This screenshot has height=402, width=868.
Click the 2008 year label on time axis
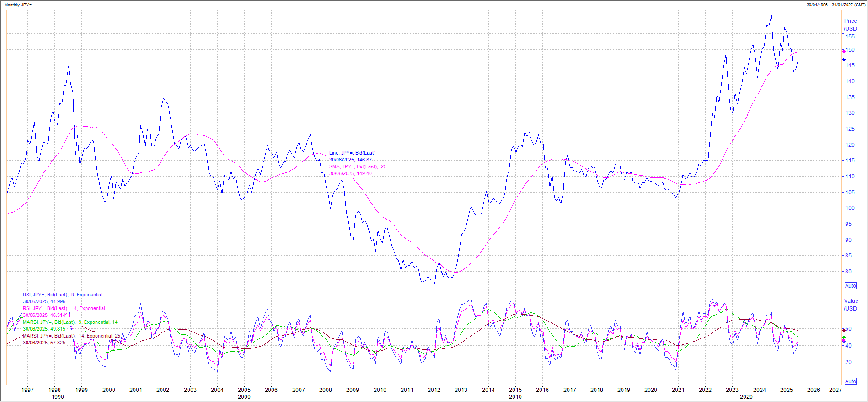tap(326, 390)
